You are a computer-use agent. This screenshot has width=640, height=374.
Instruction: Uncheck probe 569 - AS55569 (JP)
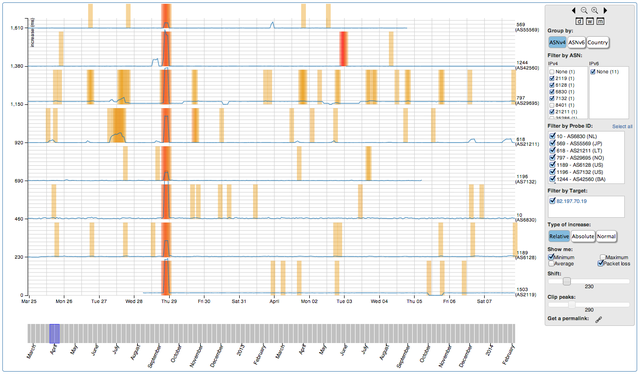(x=553, y=143)
